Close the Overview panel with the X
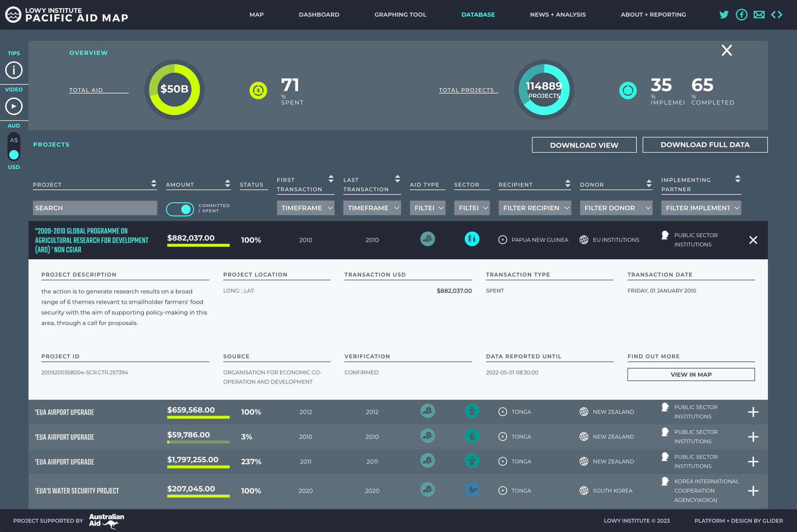 coord(727,50)
